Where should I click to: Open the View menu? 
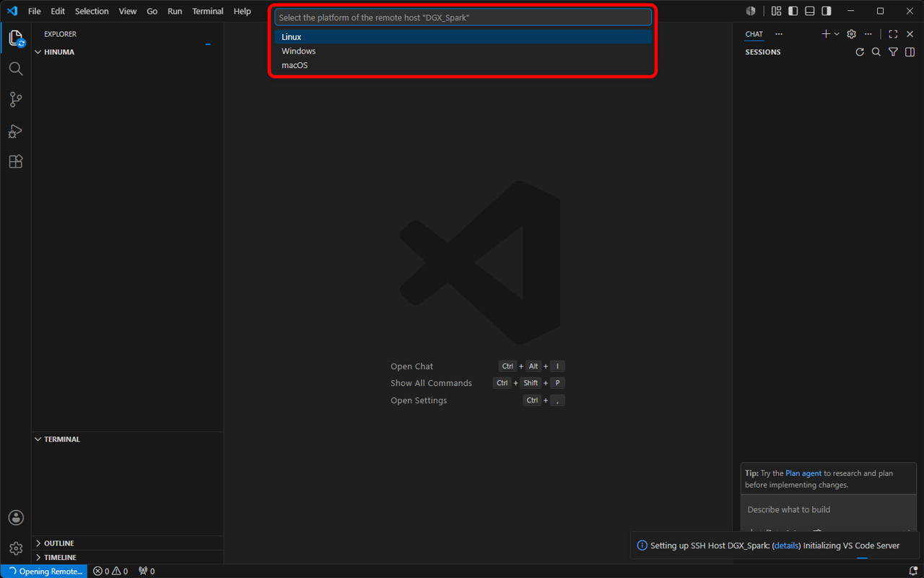click(x=128, y=11)
